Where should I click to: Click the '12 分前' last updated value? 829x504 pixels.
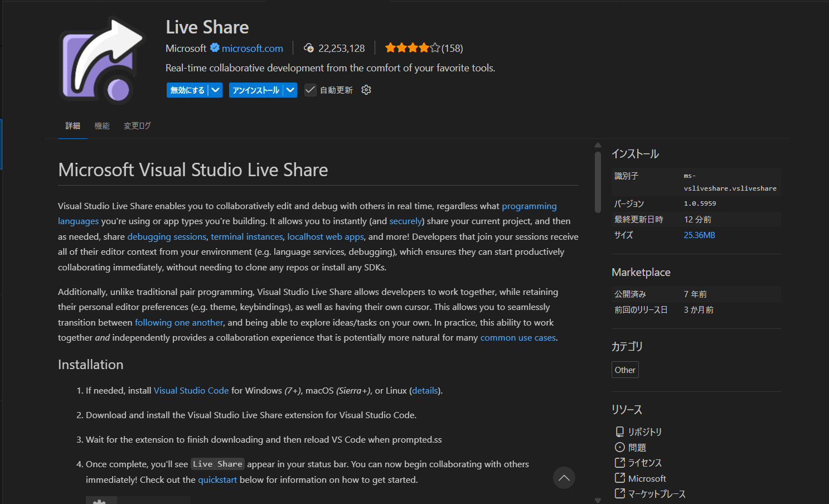point(697,220)
